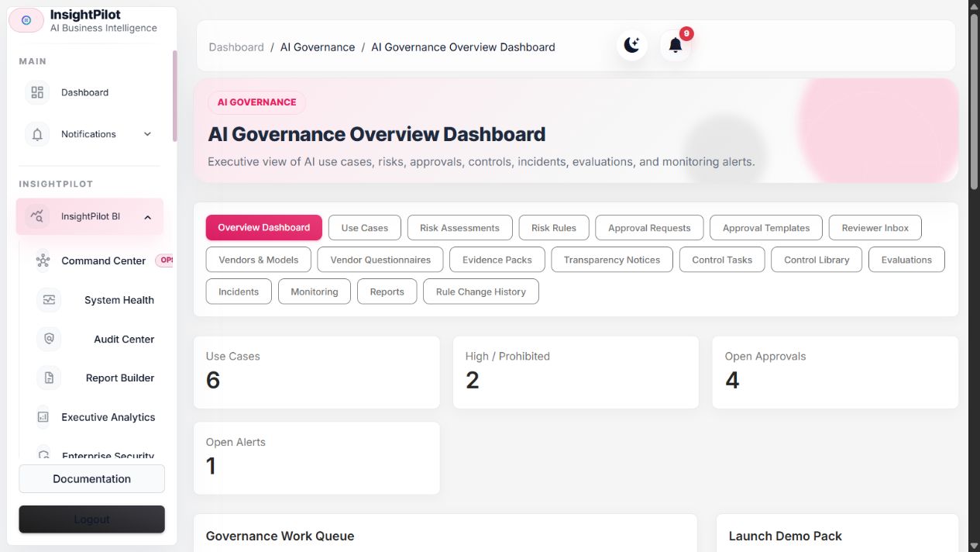Image resolution: width=980 pixels, height=552 pixels.
Task: Open the Reports tab
Action: [387, 292]
